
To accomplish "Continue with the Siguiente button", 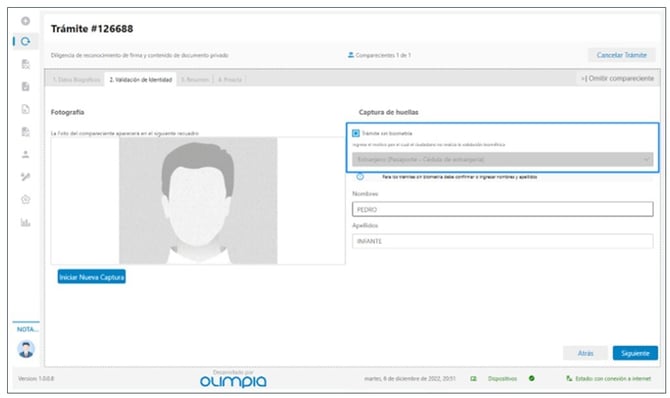I will pos(635,353).
